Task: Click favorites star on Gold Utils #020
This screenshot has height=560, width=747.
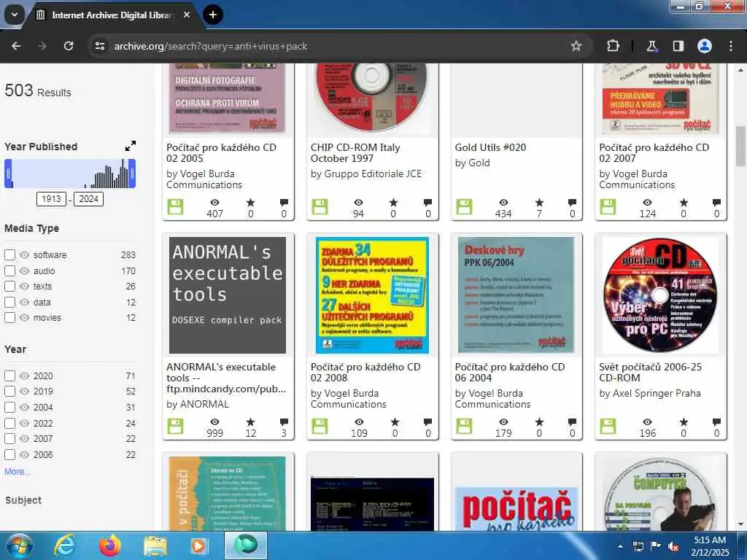Action: tap(539, 203)
